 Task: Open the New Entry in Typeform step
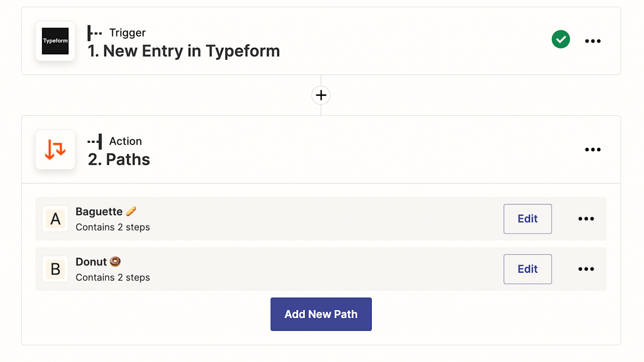pyautogui.click(x=184, y=51)
